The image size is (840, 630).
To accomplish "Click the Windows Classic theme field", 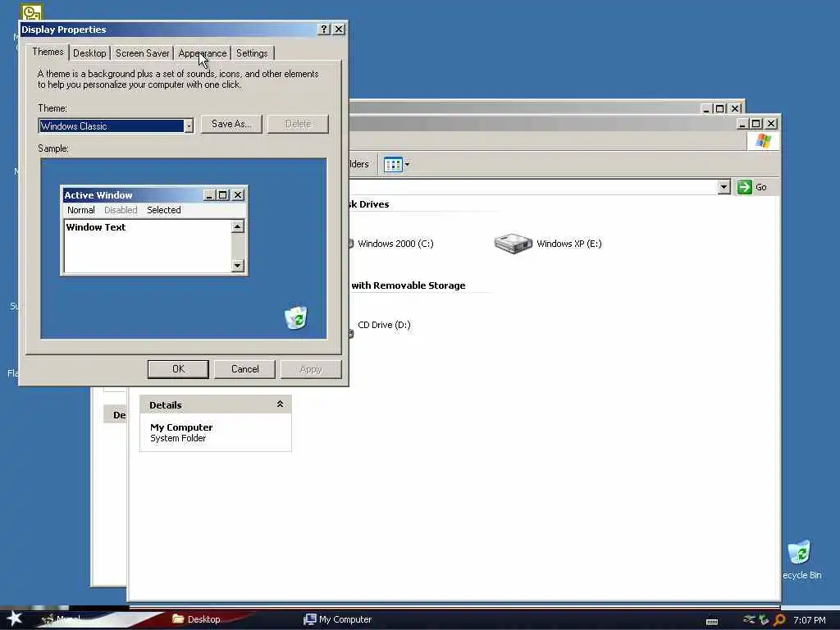I will tap(112, 126).
